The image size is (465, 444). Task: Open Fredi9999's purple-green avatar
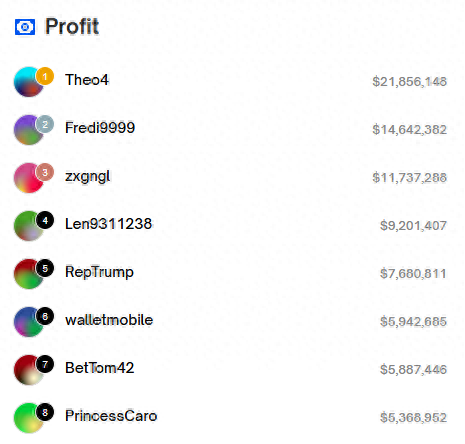coord(29,130)
